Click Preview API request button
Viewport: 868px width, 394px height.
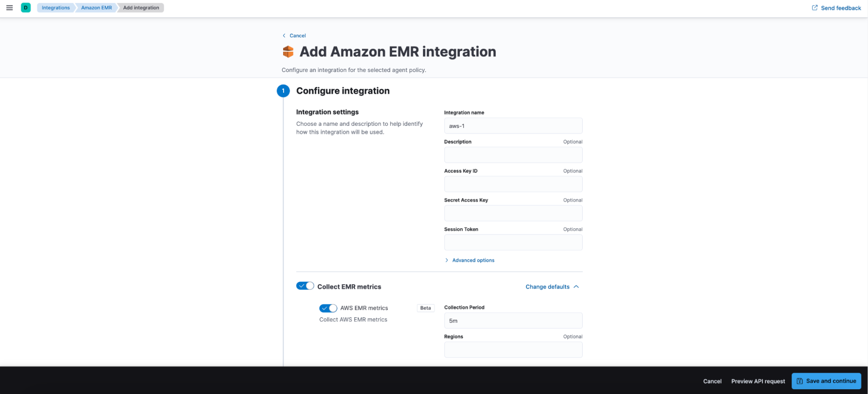pos(758,381)
